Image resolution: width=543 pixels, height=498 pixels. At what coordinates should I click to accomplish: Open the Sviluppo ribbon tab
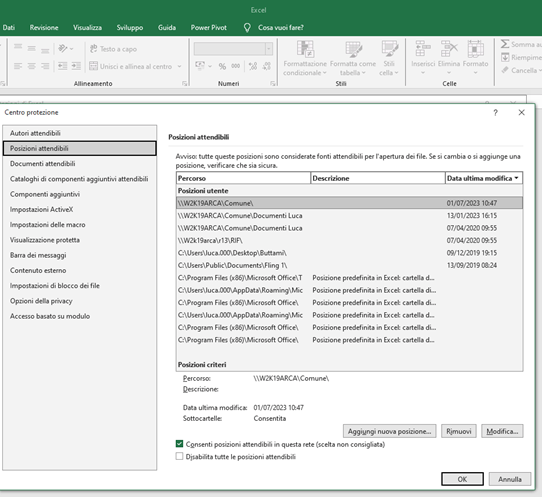pos(130,28)
